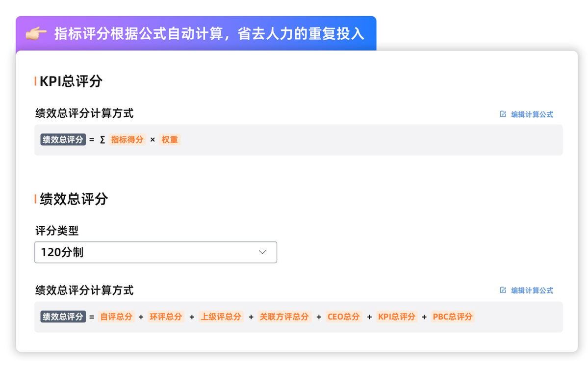Click 编辑计算公式 link in KPI总评分 section

click(532, 114)
